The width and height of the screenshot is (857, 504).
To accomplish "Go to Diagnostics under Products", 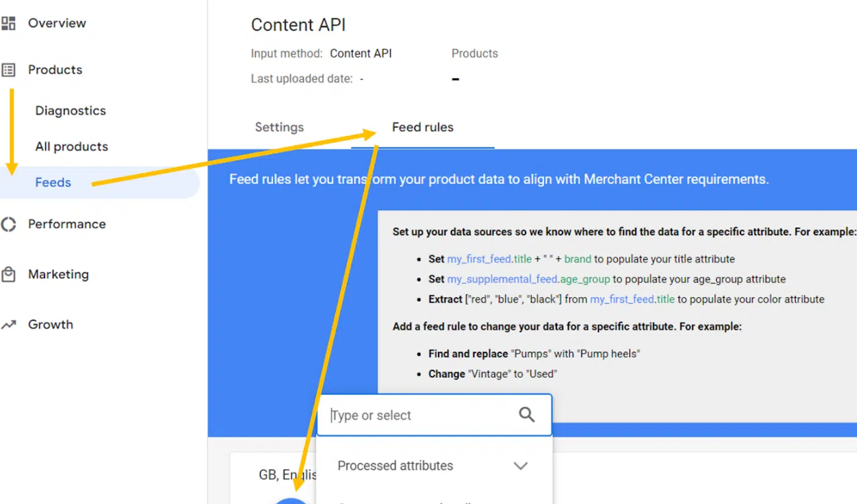I will click(71, 111).
